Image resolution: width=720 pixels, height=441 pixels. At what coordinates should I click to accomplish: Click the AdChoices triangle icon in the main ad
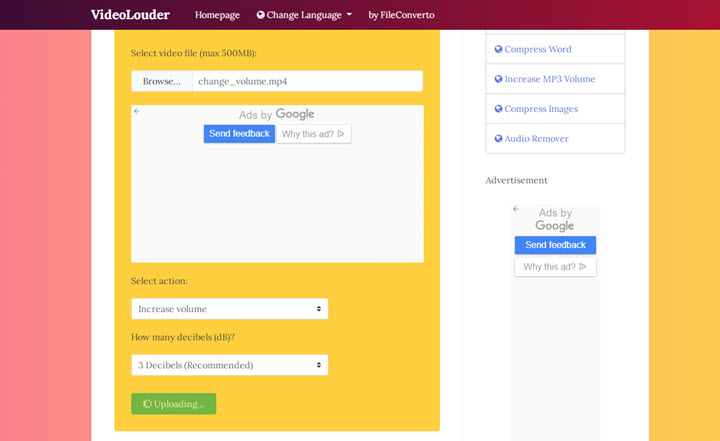point(341,134)
